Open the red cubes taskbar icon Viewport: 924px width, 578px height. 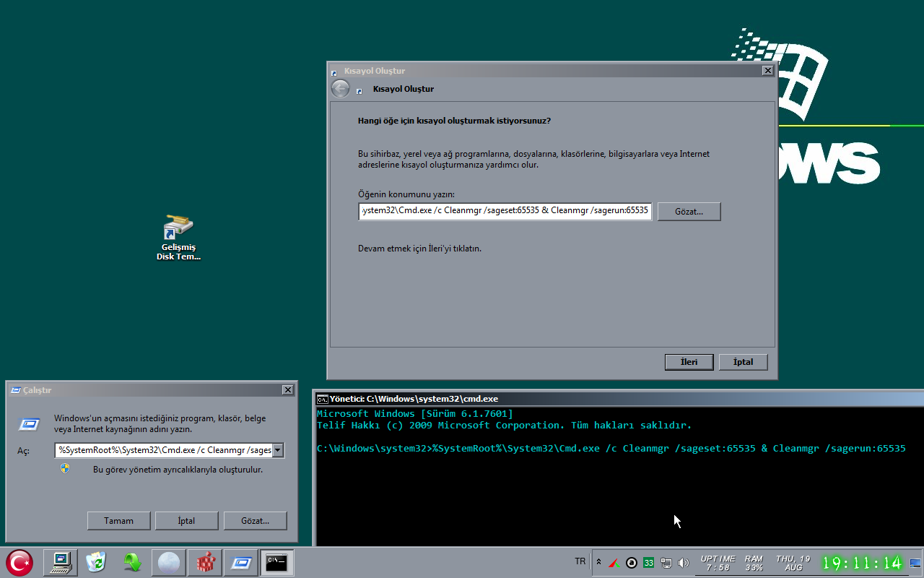click(204, 562)
